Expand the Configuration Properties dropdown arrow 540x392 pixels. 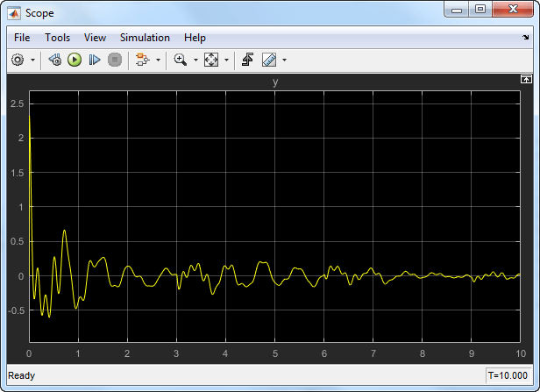click(x=32, y=60)
